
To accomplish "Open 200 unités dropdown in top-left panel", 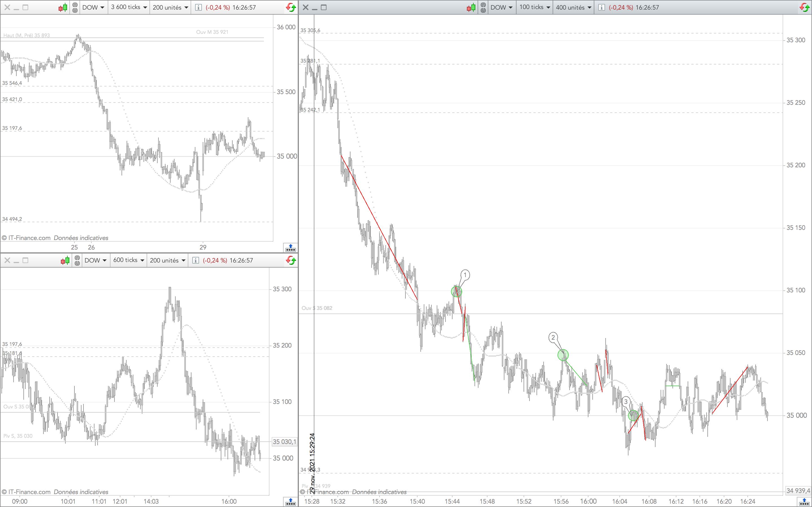I will tap(170, 7).
